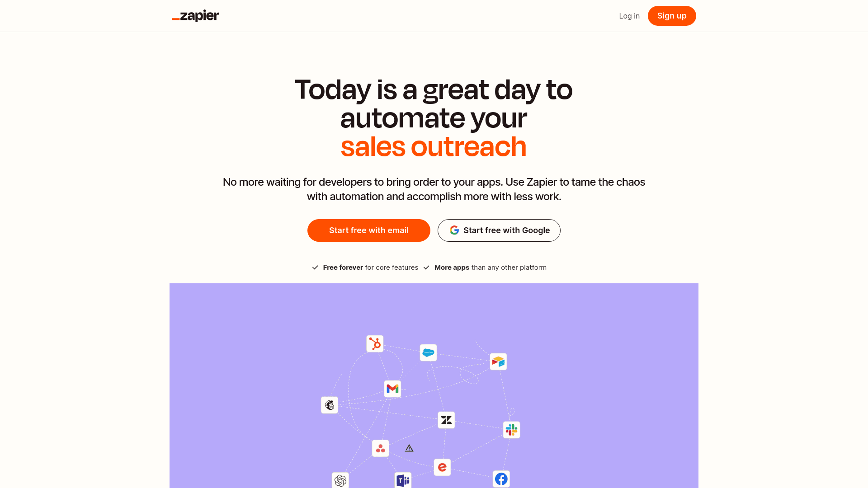The height and width of the screenshot is (488, 868).
Task: Click the Airtable icon in the network diagram
Action: pos(498,361)
